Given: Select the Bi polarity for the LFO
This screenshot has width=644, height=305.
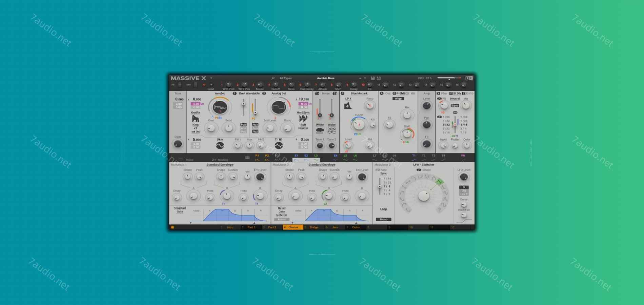Looking at the screenshot, I should pos(464,187).
